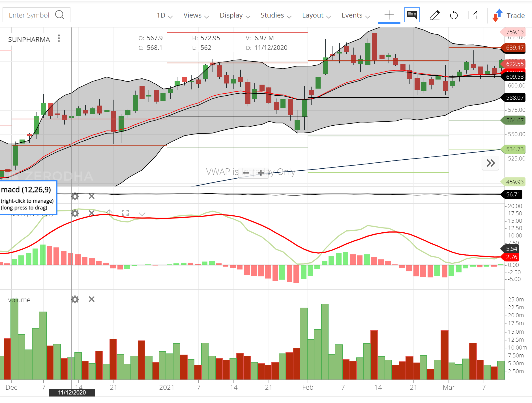Click the 11/12/2020 crosshair date label
The image size is (532, 403).
[72, 393]
